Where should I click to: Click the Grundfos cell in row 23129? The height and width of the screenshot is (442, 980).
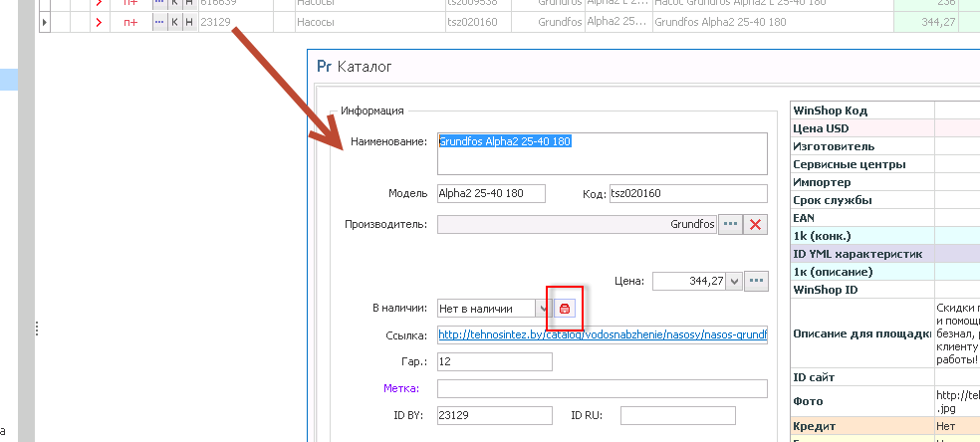(x=548, y=23)
